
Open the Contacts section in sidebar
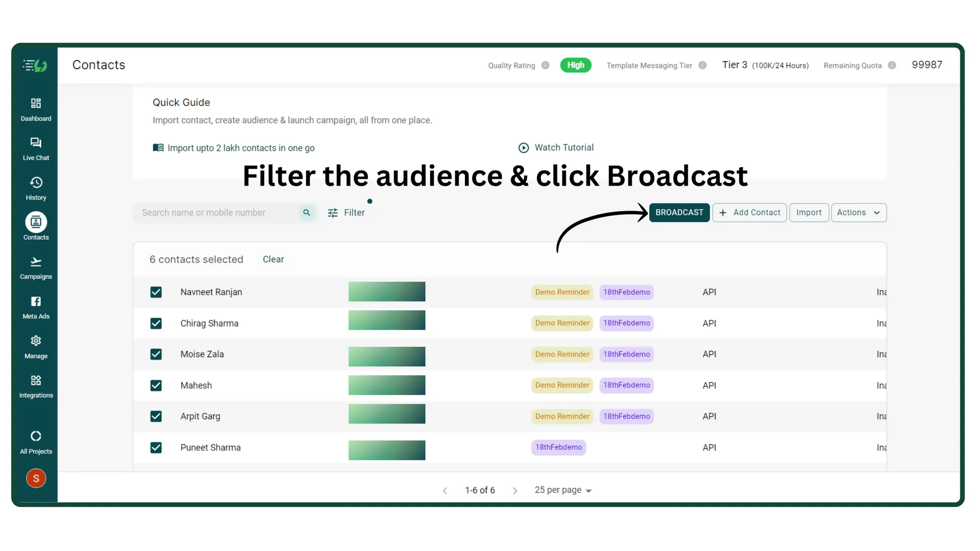coord(36,226)
